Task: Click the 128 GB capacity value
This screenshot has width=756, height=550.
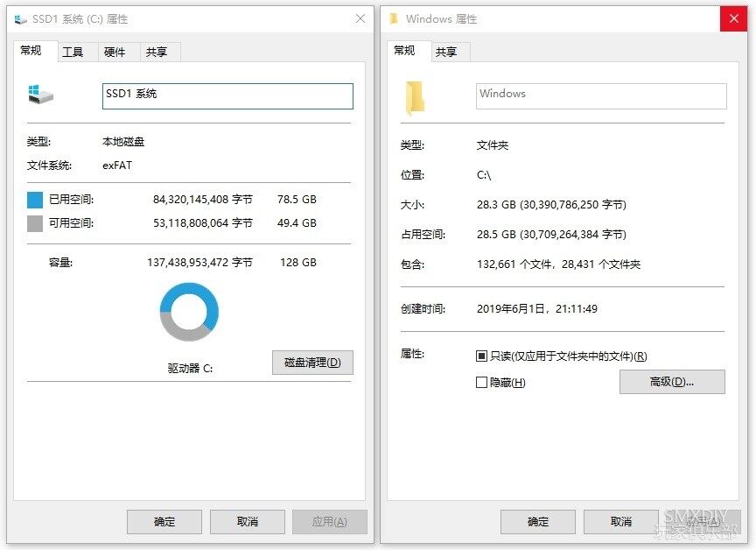Action: tap(298, 263)
